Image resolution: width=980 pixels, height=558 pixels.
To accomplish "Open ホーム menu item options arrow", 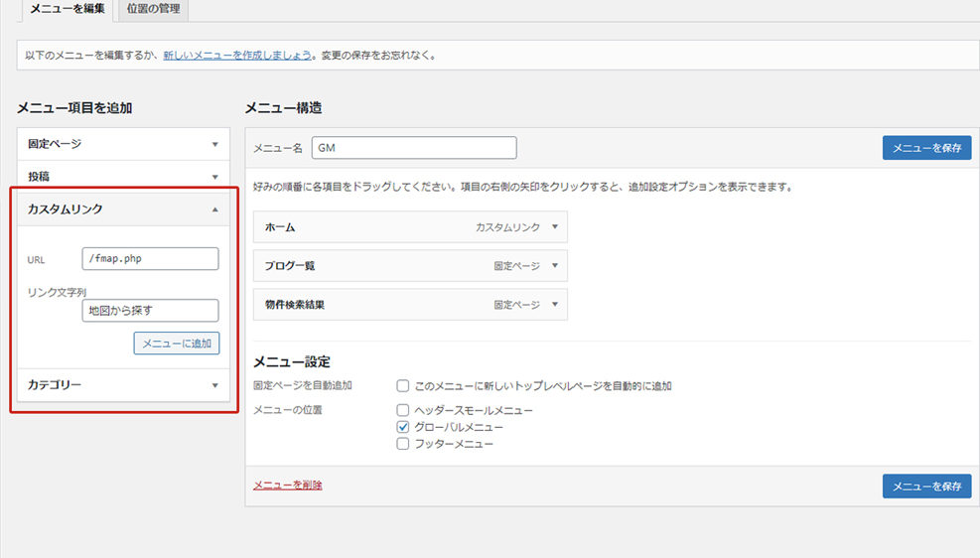I will (554, 227).
